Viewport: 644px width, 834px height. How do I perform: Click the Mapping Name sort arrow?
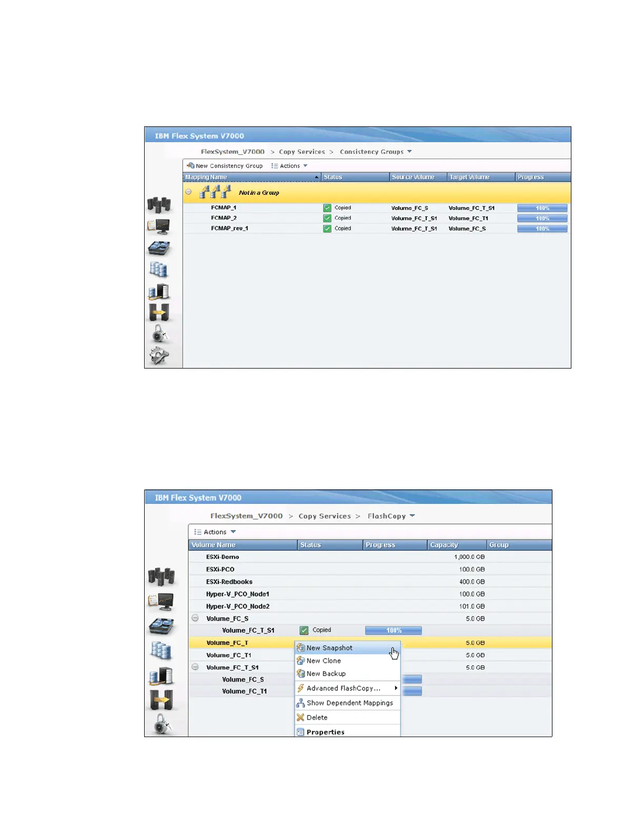point(317,177)
